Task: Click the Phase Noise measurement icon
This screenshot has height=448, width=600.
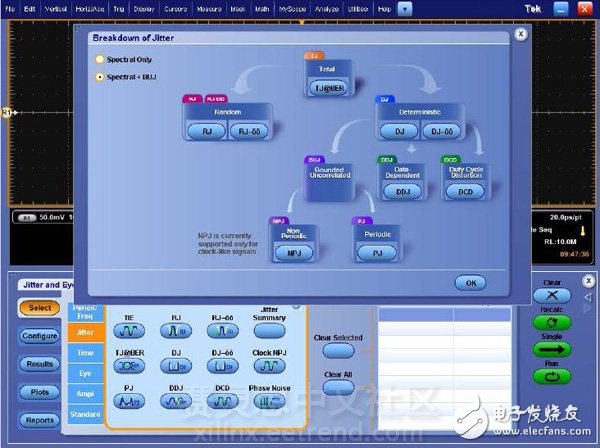Action: [269, 400]
